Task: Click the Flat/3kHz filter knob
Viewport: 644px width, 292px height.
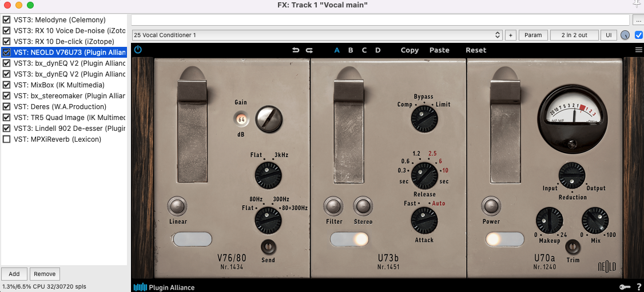Action: pyautogui.click(x=268, y=175)
